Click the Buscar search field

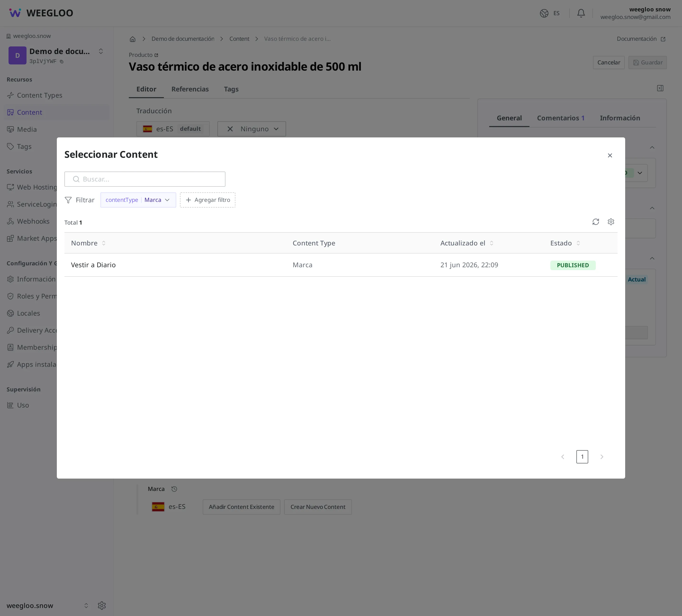(145, 179)
